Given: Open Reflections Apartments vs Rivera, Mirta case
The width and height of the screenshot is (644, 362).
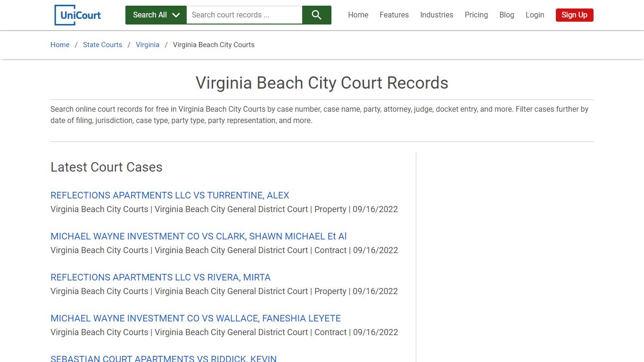Looking at the screenshot, I should 160,277.
